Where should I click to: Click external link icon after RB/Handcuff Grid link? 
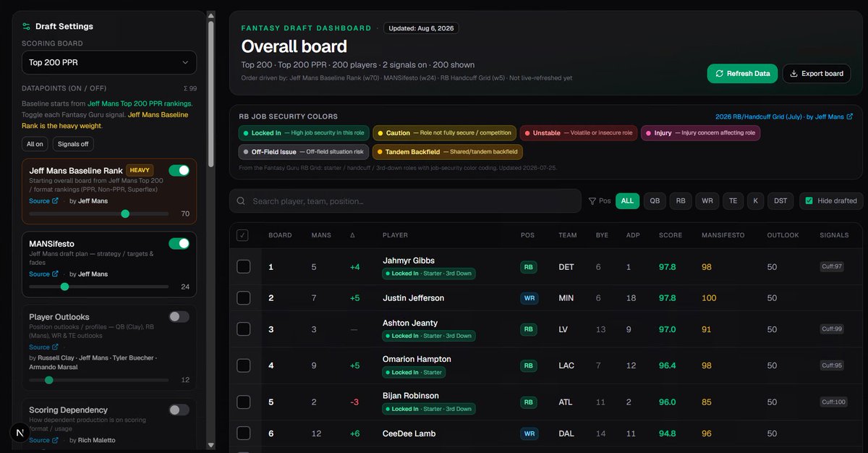pyautogui.click(x=849, y=117)
